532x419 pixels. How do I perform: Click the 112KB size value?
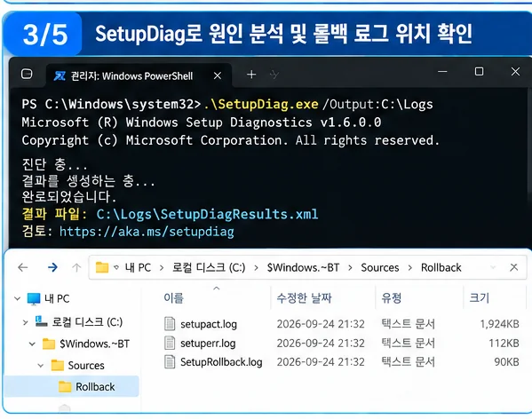(x=504, y=343)
